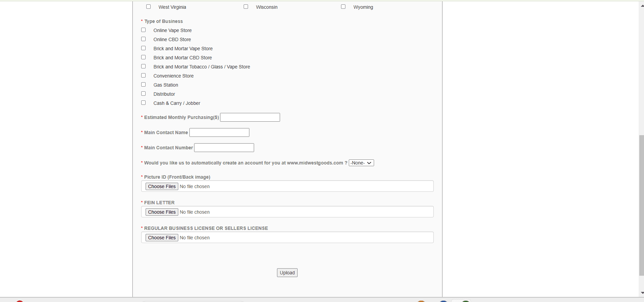644x302 pixels.
Task: Click the 'FEIN LETTER' label
Action: [x=159, y=203]
